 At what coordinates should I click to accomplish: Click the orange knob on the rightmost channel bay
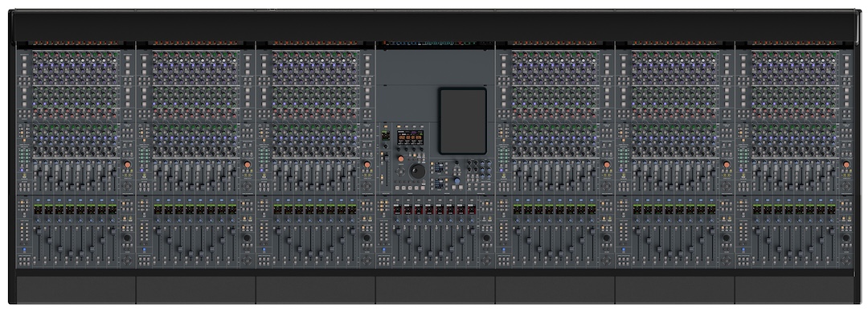[x=845, y=165]
